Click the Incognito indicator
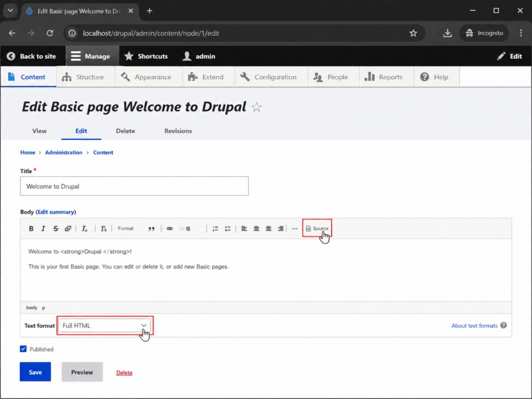This screenshot has height=399, width=532. pos(484,33)
